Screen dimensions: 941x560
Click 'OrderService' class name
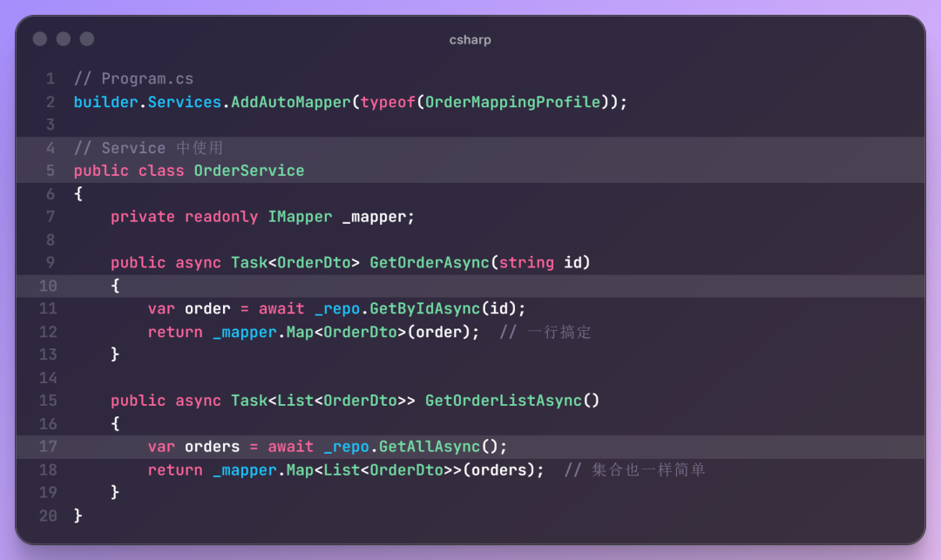point(249,171)
